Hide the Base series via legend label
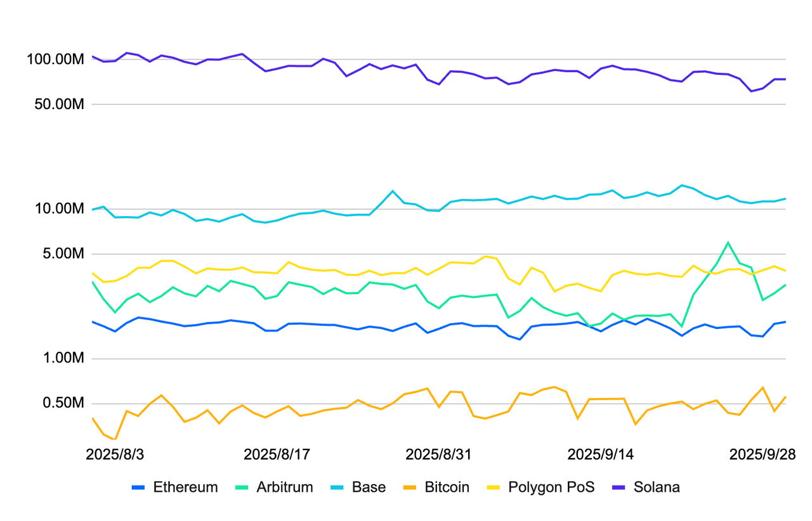The width and height of the screenshot is (812, 521). tap(369, 487)
